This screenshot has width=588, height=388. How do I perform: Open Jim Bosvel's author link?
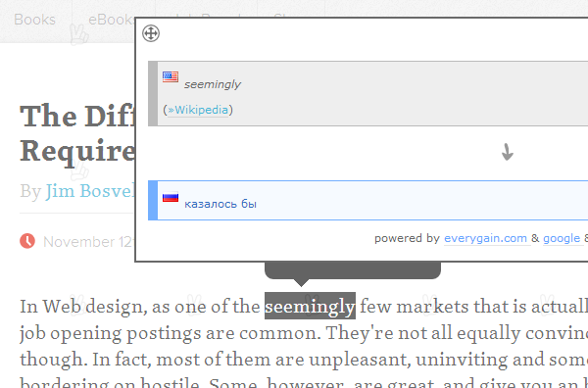coord(90,191)
